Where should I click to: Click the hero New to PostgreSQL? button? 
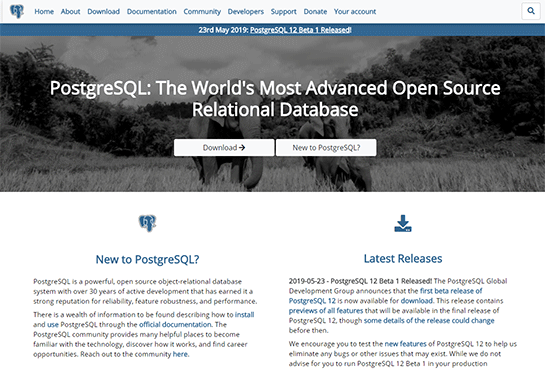[x=326, y=148]
